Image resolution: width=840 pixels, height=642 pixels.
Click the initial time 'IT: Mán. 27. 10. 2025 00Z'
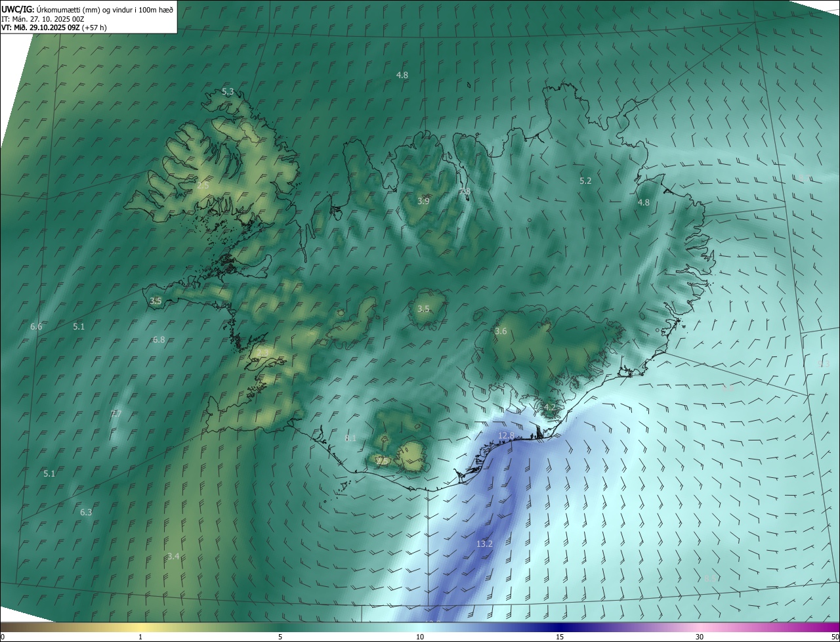point(43,18)
